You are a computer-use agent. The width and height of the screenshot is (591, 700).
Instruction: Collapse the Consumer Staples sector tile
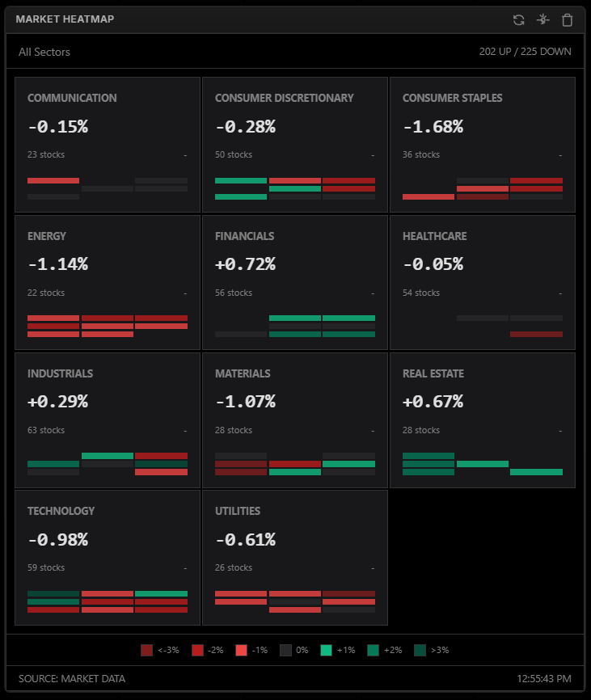[x=559, y=154]
